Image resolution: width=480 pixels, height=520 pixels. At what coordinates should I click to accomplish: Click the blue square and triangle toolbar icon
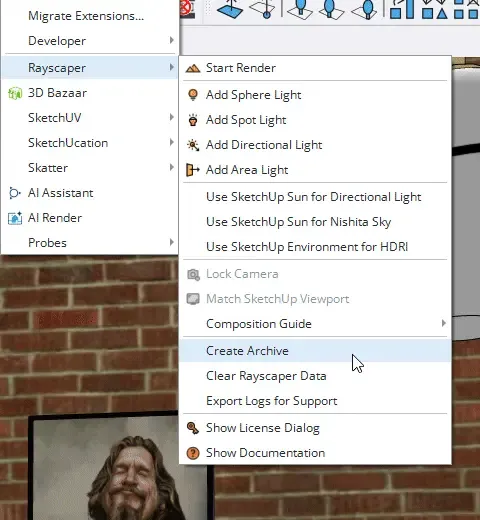(434, 9)
